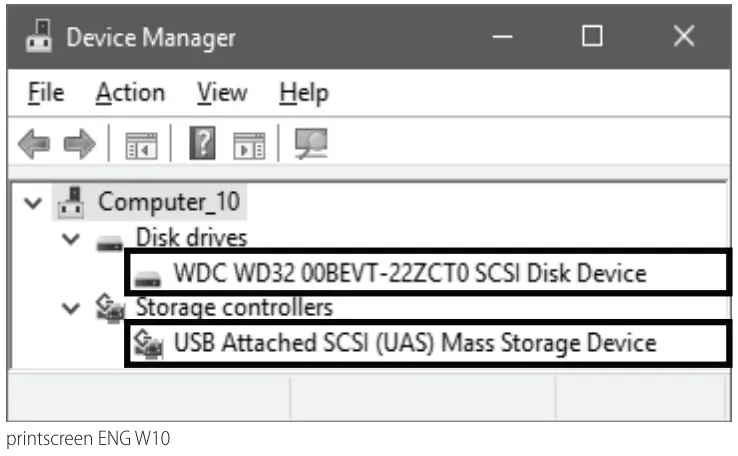The height and width of the screenshot is (456, 738).
Task: Open the Action menu
Action: (x=130, y=93)
